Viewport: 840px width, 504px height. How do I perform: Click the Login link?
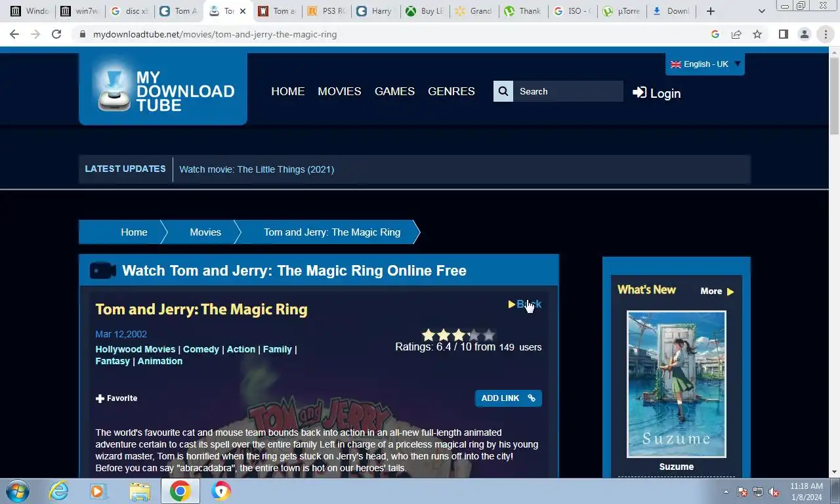pos(656,93)
